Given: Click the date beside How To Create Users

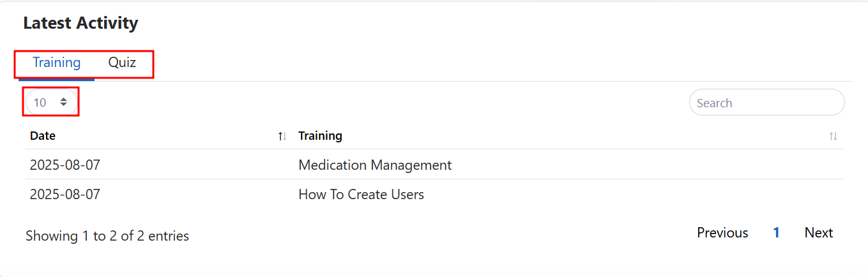Looking at the screenshot, I should (65, 195).
